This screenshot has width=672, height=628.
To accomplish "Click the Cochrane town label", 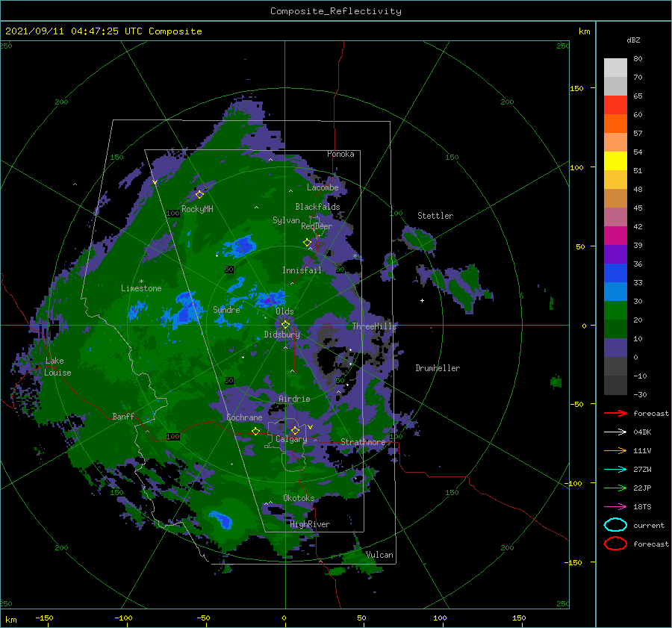I will tap(244, 417).
